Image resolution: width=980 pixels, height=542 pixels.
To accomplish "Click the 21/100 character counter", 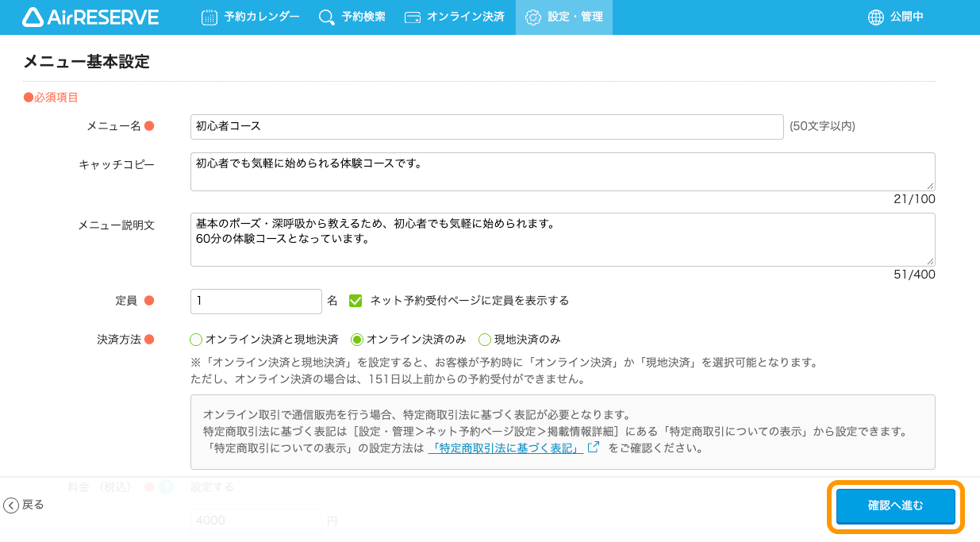I will (x=914, y=199).
